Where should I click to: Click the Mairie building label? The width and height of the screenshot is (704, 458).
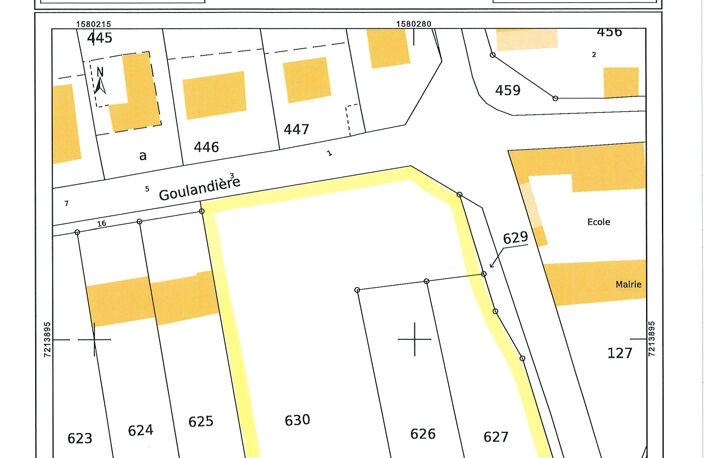629,284
